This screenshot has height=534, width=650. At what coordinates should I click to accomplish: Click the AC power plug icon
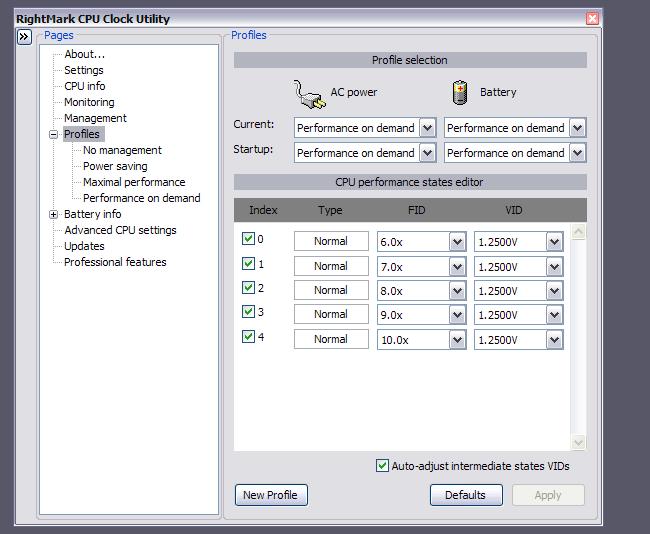pyautogui.click(x=310, y=94)
